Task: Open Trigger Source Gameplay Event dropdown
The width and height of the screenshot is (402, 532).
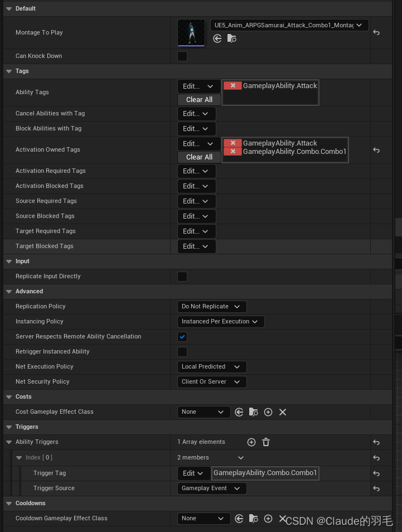Action: [x=212, y=489]
